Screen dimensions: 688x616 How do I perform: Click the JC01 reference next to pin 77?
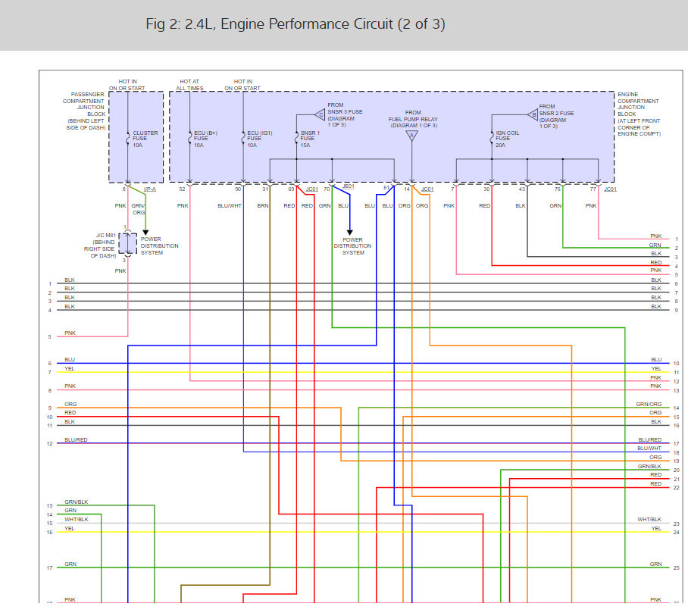click(611, 189)
